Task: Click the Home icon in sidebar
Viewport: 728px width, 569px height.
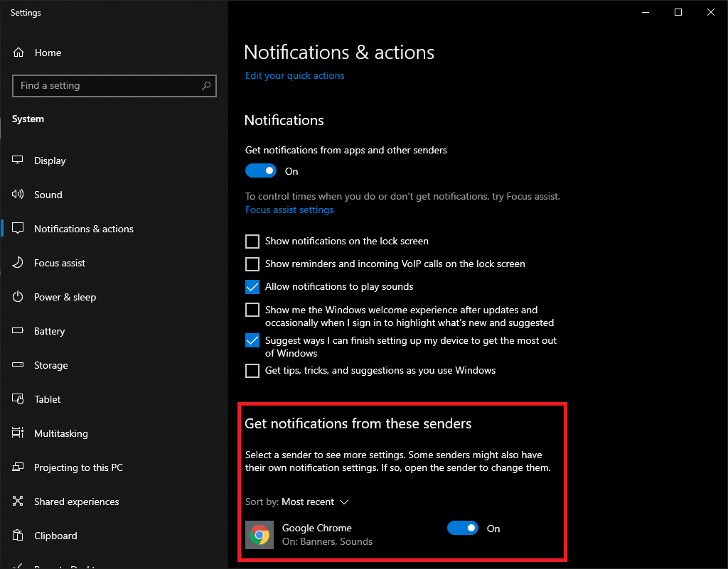Action: click(x=18, y=53)
